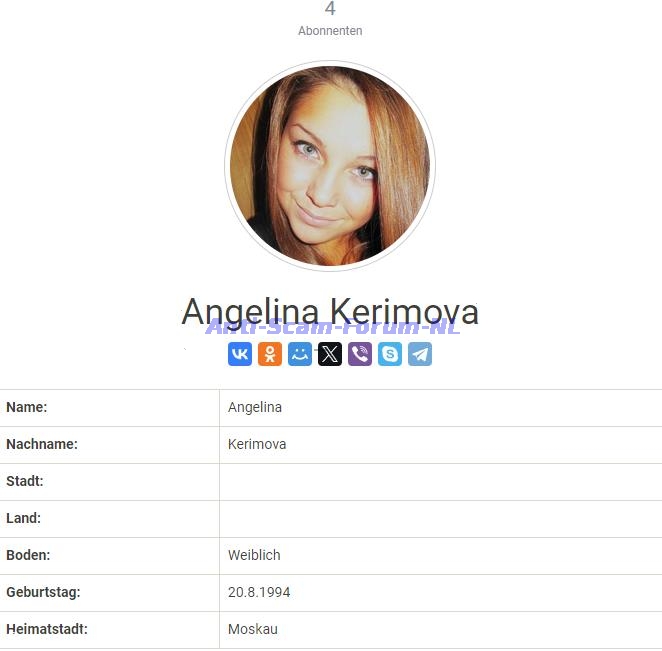Select the Kerimova value in Nachname row
The width and height of the screenshot is (662, 651).
(x=257, y=444)
